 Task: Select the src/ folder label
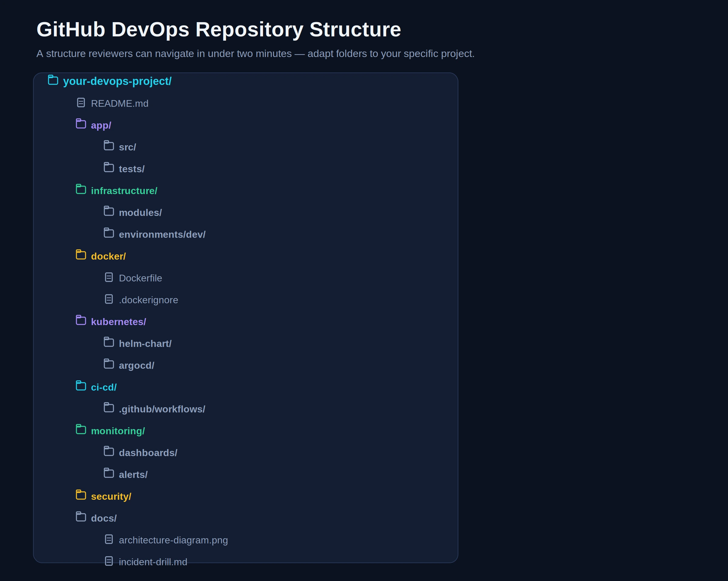point(127,147)
